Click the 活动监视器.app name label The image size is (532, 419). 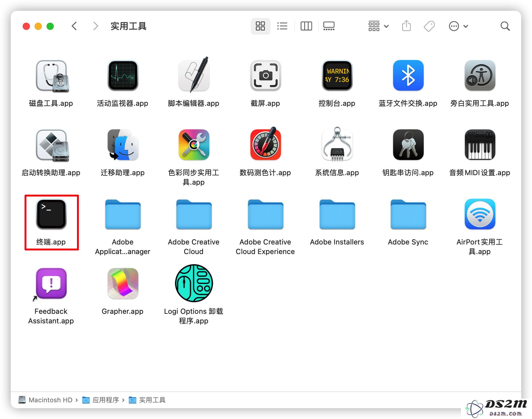tap(123, 103)
